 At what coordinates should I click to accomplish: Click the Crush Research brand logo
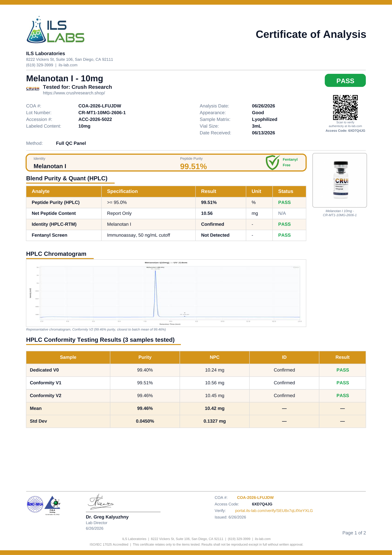pyautogui.click(x=33, y=89)
